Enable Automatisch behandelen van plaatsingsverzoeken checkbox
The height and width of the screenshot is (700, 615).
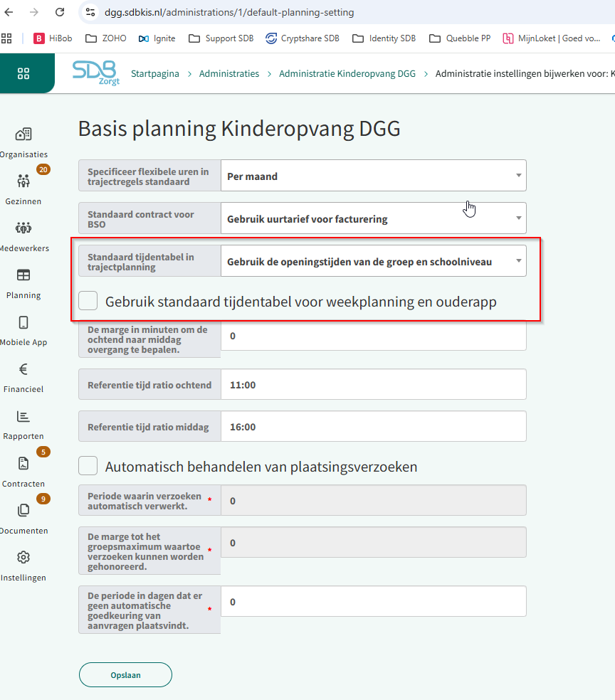88,466
